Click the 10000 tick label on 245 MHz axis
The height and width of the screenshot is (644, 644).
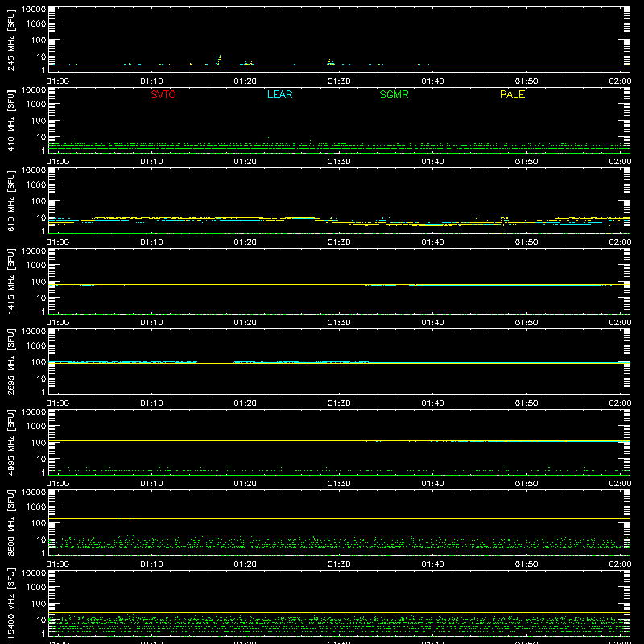34,10
